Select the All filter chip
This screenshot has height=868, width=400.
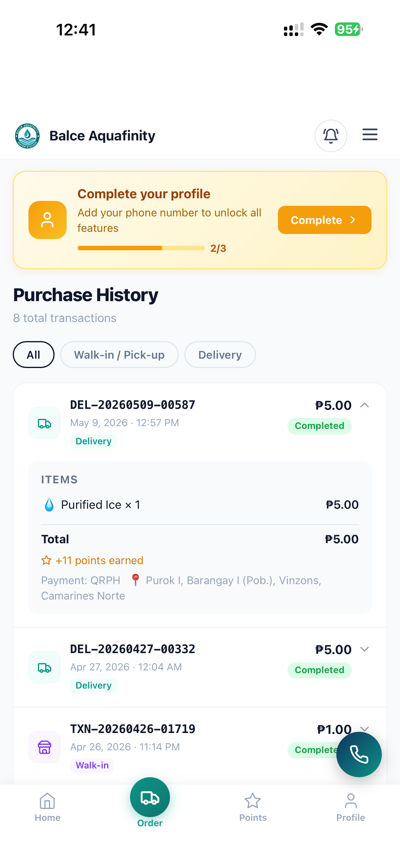[33, 354]
